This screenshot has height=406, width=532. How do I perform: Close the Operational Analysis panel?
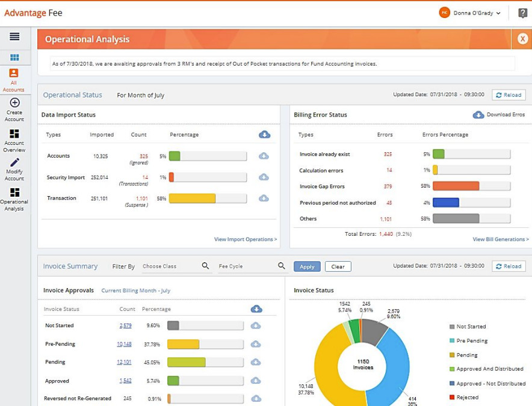[522, 39]
